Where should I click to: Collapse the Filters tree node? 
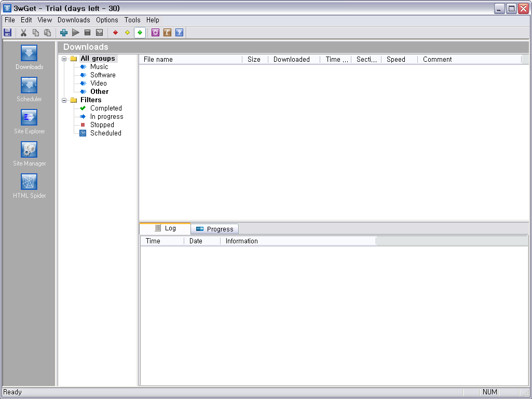64,100
